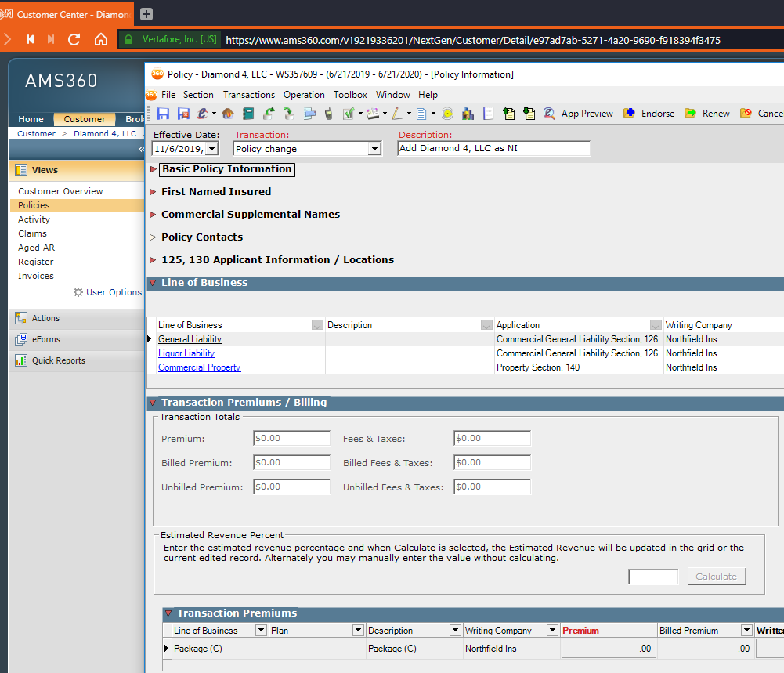Image resolution: width=784 pixels, height=673 pixels.
Task: Go to browser home page icon
Action: [x=101, y=39]
